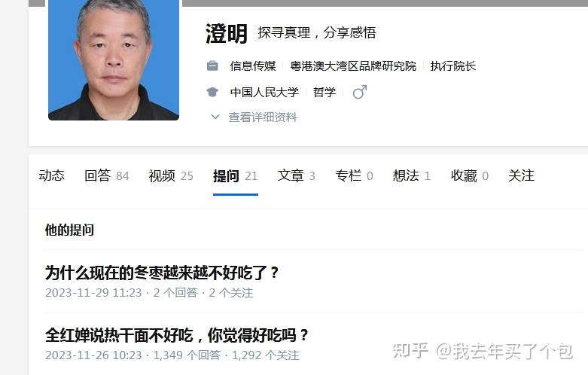Image resolution: width=588 pixels, height=375 pixels.
Task: Click the user profile photo
Action: click(114, 60)
